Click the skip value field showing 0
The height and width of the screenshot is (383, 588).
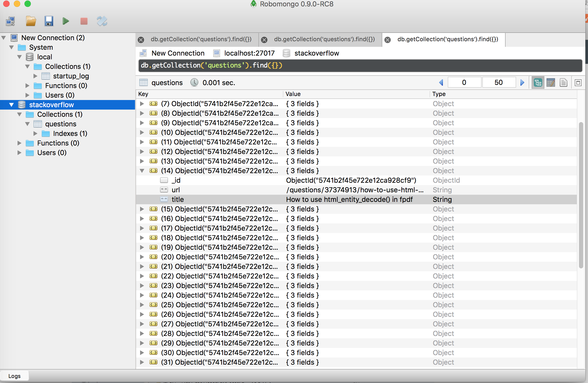tap(464, 82)
